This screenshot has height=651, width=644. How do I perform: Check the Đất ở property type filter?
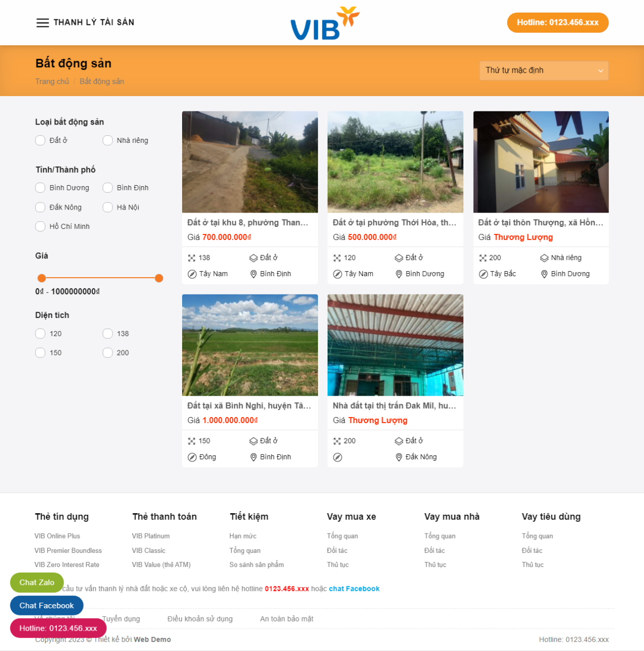pyautogui.click(x=40, y=140)
